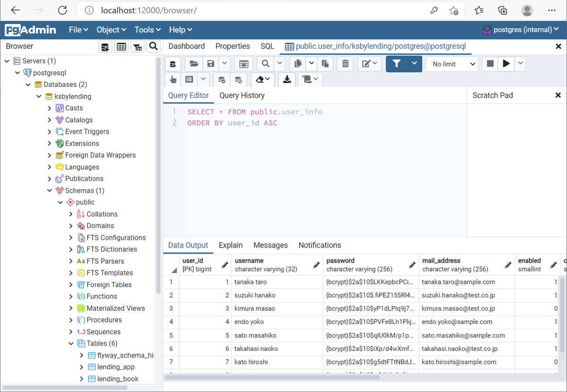
Task: Collapse the Tables (6) tree node
Action: click(x=71, y=343)
